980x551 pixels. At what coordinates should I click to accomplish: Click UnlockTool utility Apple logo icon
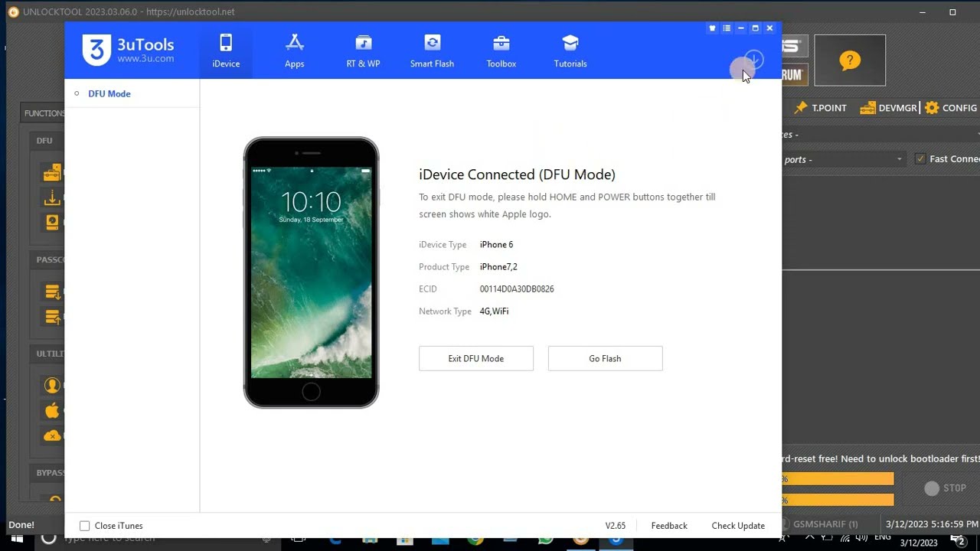pos(52,411)
